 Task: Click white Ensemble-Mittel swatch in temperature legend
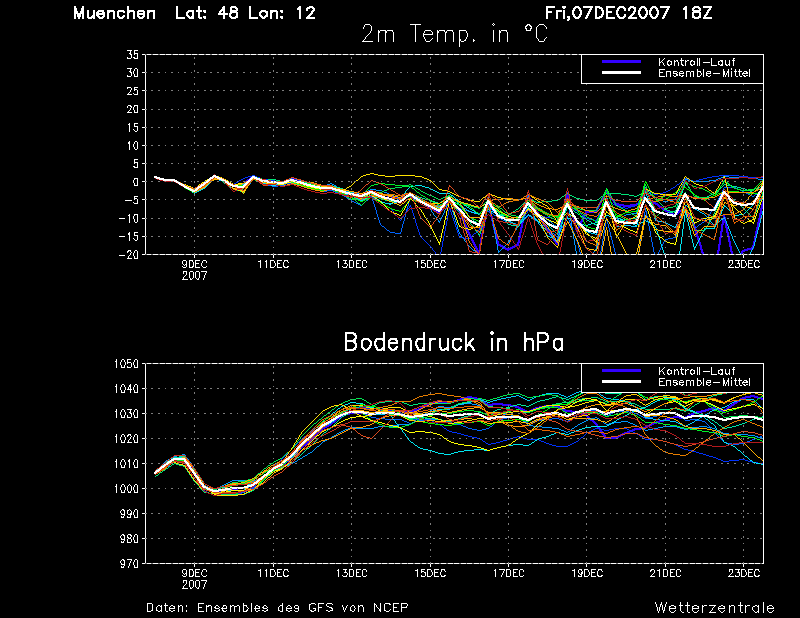pyautogui.click(x=621, y=73)
